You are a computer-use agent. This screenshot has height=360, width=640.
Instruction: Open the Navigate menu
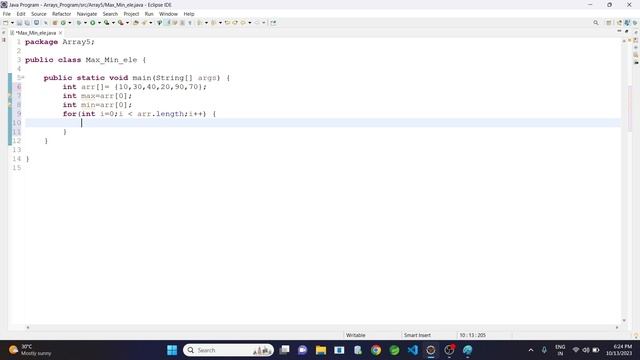pos(87,14)
